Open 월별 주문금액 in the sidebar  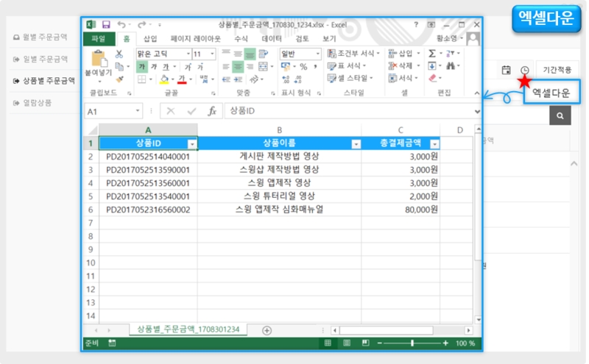44,38
